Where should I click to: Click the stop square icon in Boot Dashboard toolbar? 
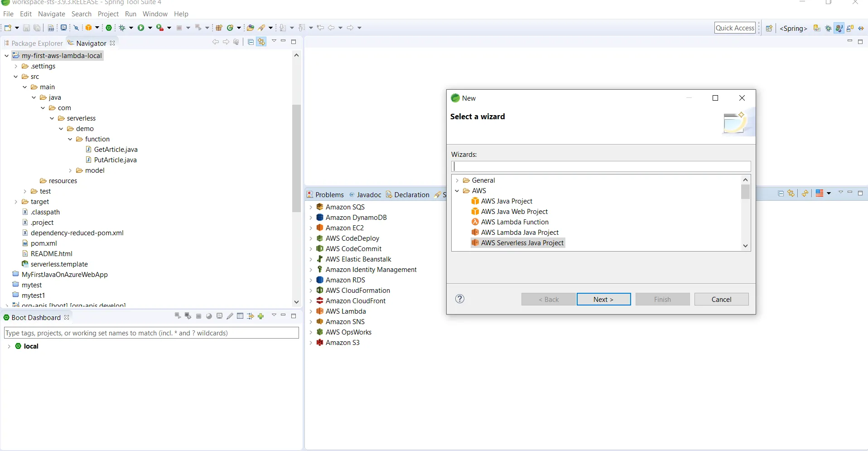point(198,316)
